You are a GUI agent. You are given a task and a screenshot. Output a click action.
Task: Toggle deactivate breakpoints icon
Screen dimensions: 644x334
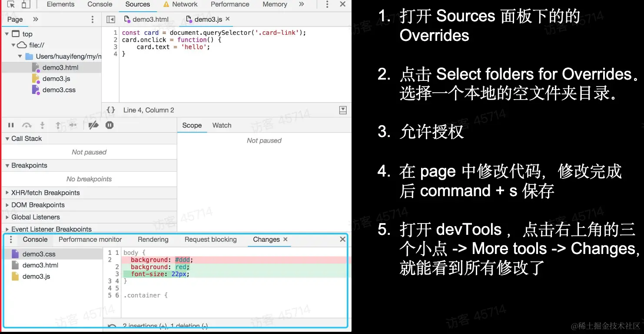click(x=93, y=125)
